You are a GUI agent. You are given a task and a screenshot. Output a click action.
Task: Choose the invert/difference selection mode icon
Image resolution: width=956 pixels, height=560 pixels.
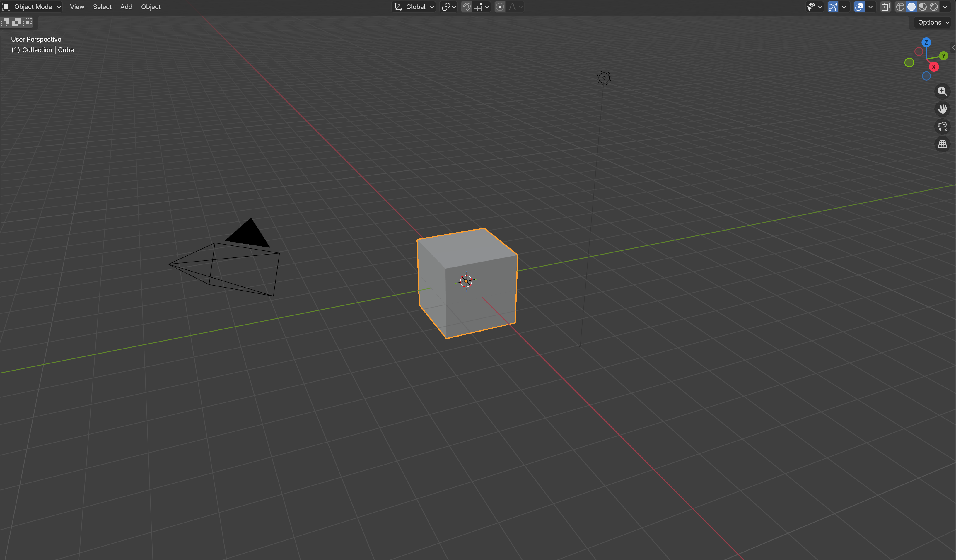(16, 22)
